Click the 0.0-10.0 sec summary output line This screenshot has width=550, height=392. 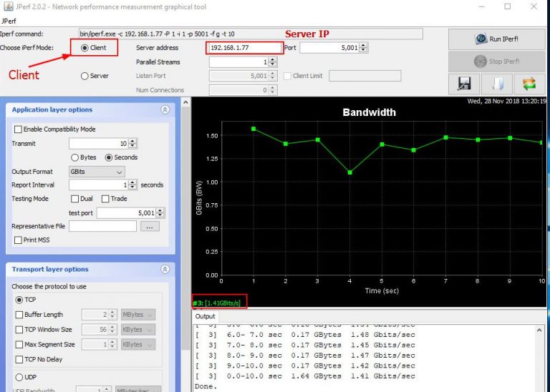tap(305, 376)
